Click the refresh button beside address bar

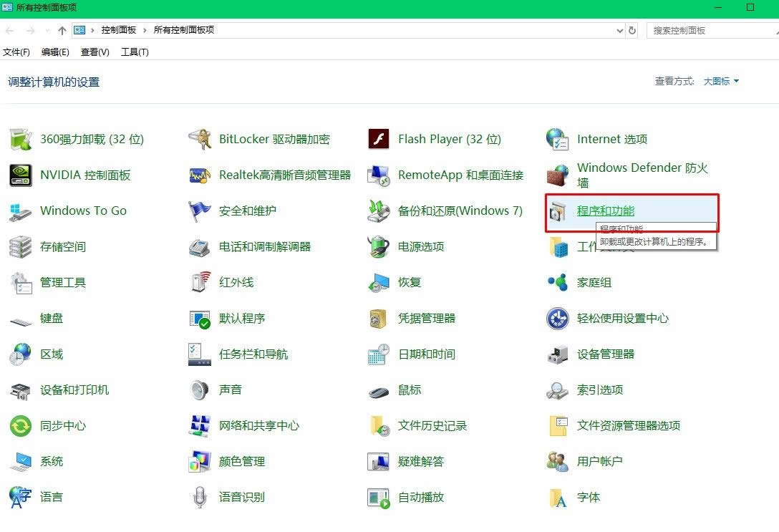pyautogui.click(x=632, y=31)
